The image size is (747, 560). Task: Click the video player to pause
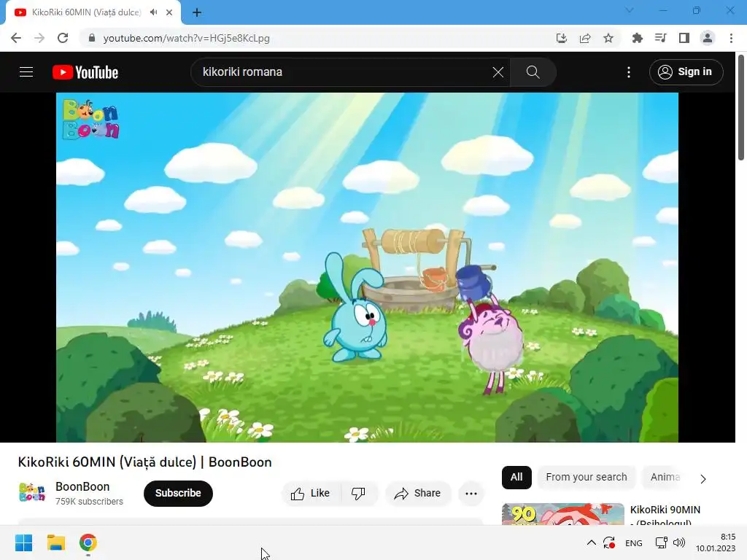[x=367, y=267]
